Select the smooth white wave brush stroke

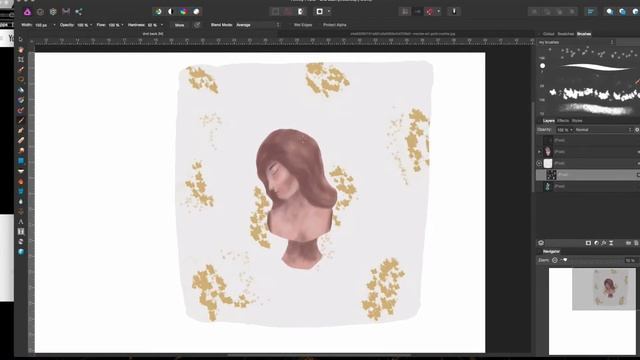point(596,67)
